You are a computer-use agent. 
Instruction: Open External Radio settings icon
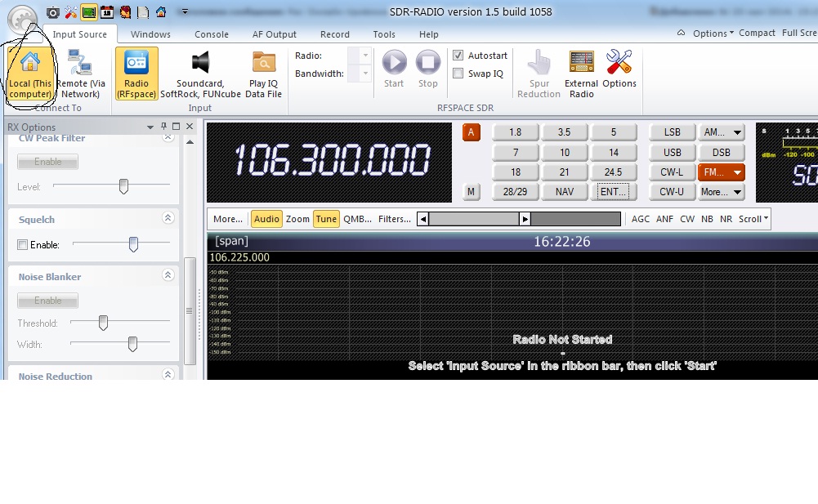[x=582, y=74]
